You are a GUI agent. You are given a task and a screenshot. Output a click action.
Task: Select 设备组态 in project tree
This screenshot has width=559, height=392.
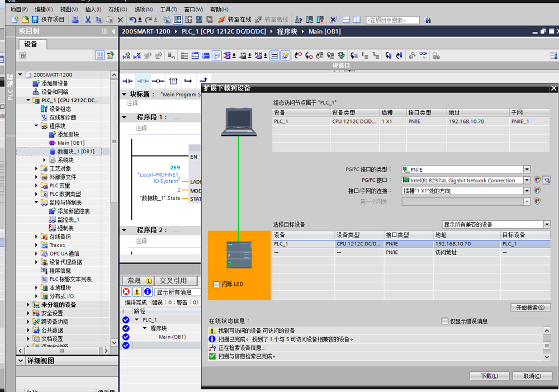(x=60, y=109)
